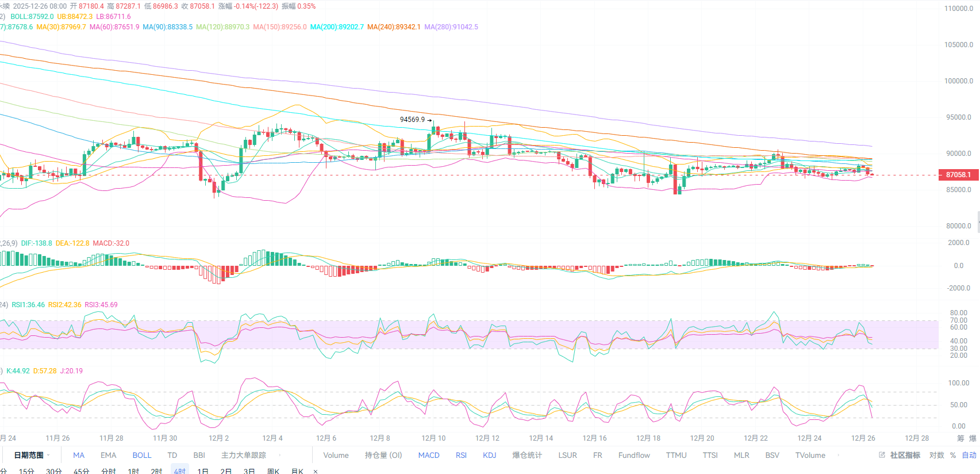This screenshot has width=980, height=474.
Task: Switch to the 1日 timeframe
Action: (203, 471)
